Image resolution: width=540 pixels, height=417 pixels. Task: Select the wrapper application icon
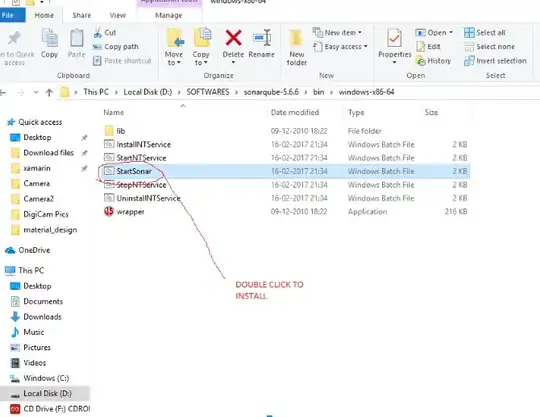pos(109,211)
